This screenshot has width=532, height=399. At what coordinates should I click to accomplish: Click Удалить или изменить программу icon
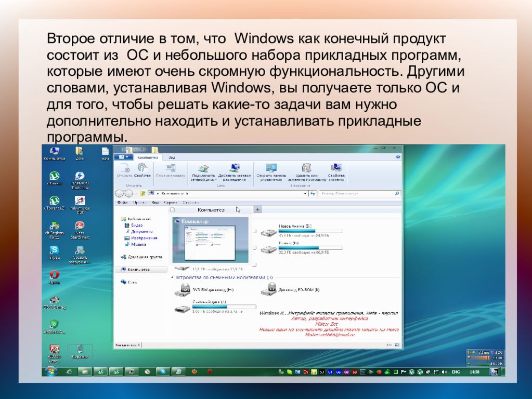(307, 172)
